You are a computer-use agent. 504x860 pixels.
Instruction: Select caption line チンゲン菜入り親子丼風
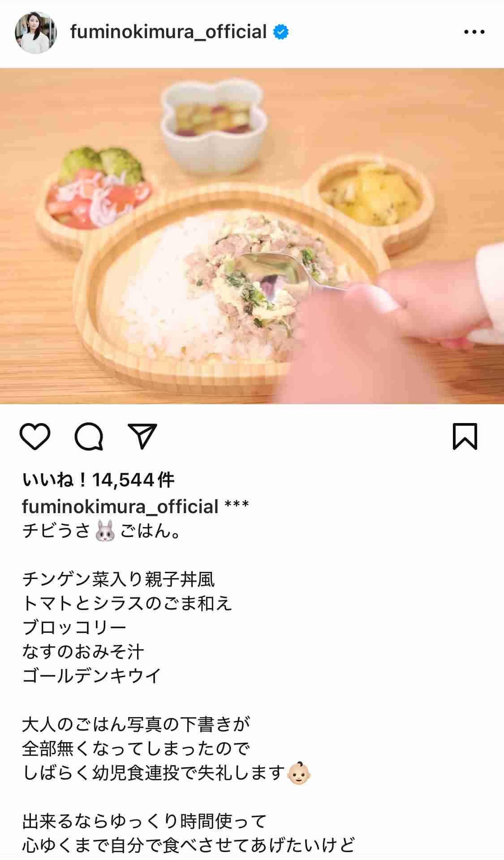tap(119, 579)
